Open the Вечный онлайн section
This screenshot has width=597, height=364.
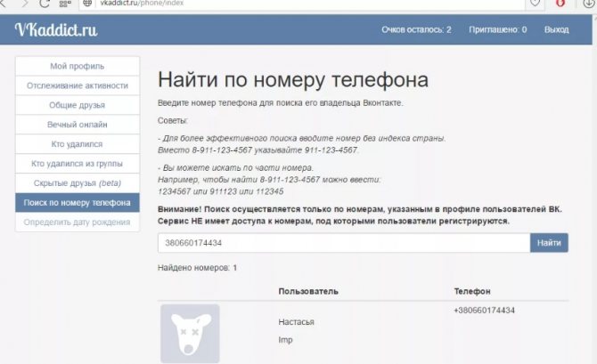(78, 125)
